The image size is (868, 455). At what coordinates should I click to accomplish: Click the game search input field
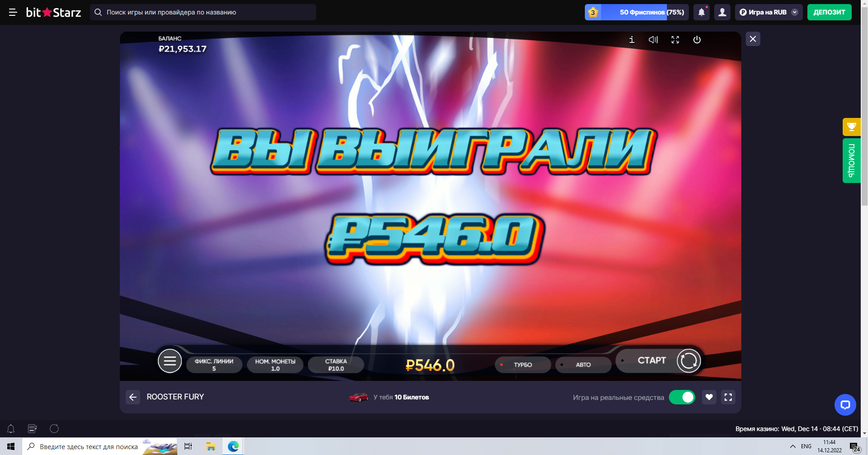pyautogui.click(x=203, y=12)
